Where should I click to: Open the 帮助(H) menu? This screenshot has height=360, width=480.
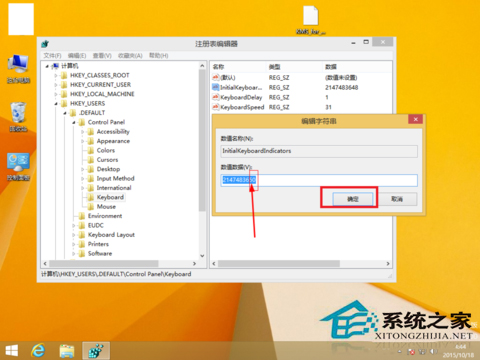click(159, 56)
